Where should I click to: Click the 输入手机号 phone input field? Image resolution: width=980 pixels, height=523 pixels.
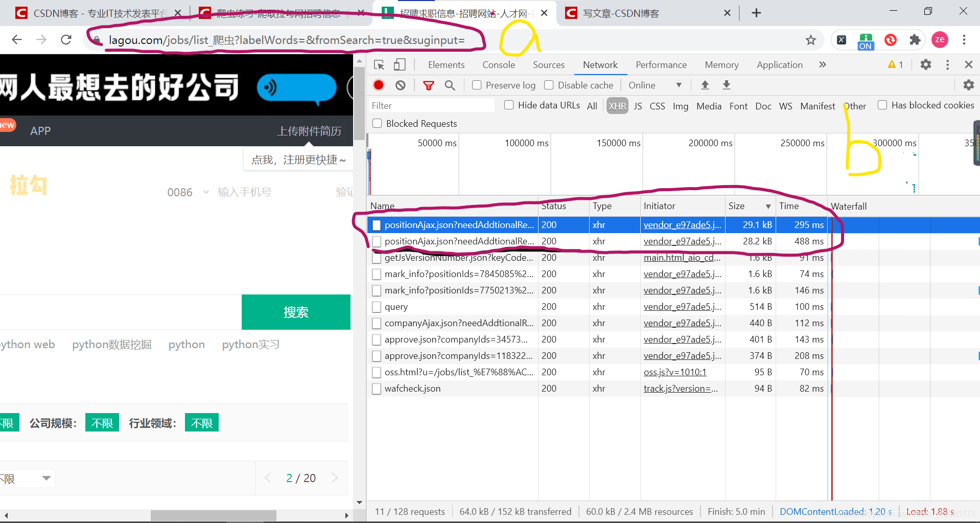click(244, 192)
